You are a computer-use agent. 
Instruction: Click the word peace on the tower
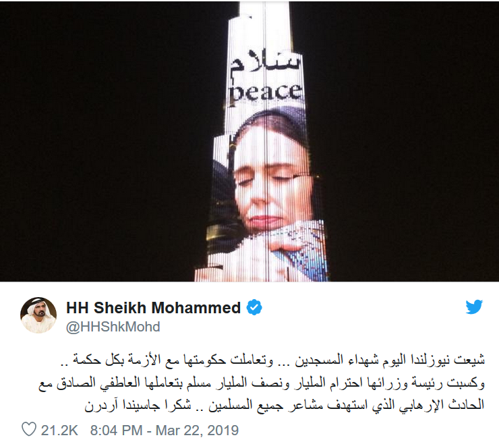266,94
